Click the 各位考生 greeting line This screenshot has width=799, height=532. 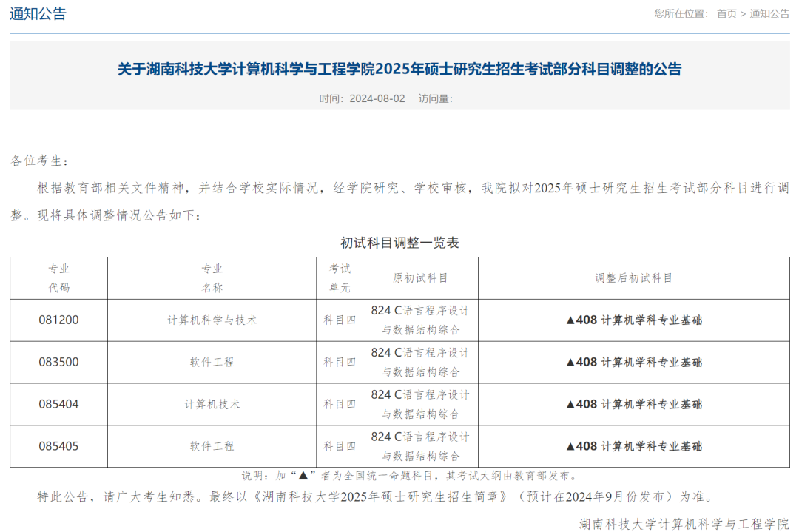[x=40, y=161]
